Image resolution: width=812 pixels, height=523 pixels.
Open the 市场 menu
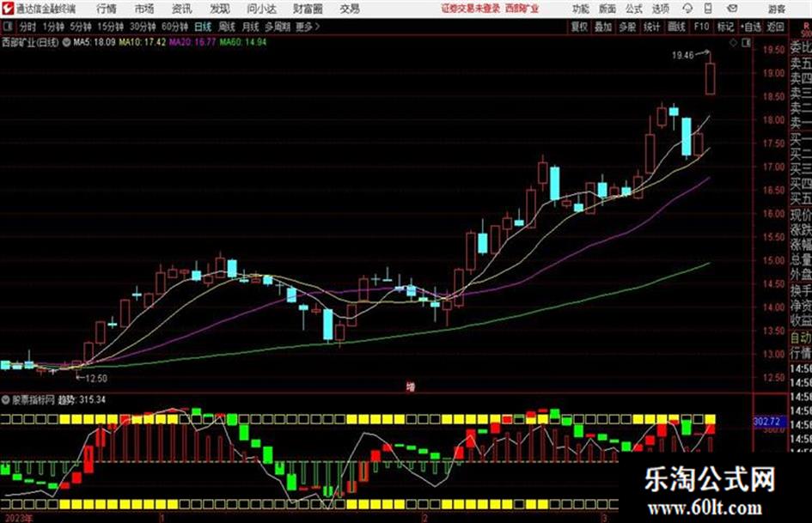(144, 9)
